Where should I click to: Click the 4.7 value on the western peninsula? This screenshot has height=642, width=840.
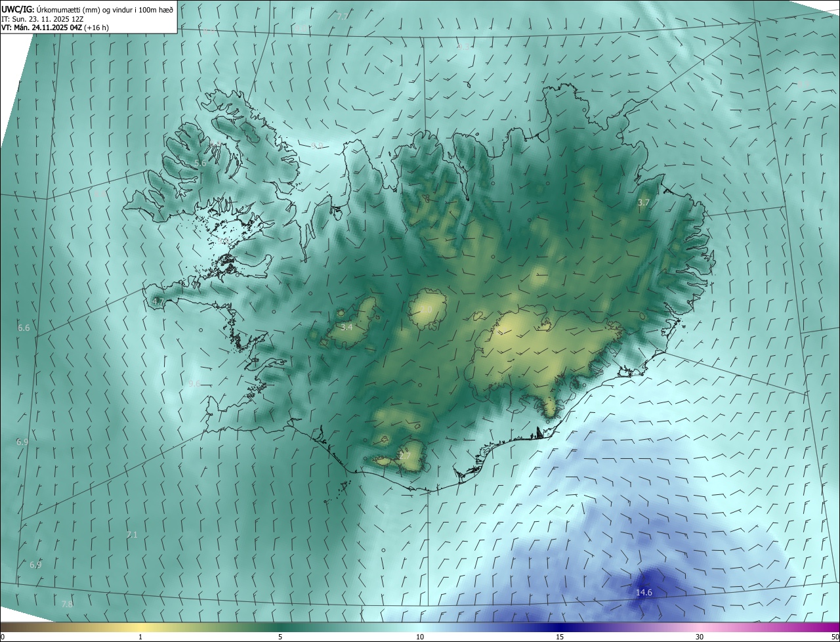[157, 301]
